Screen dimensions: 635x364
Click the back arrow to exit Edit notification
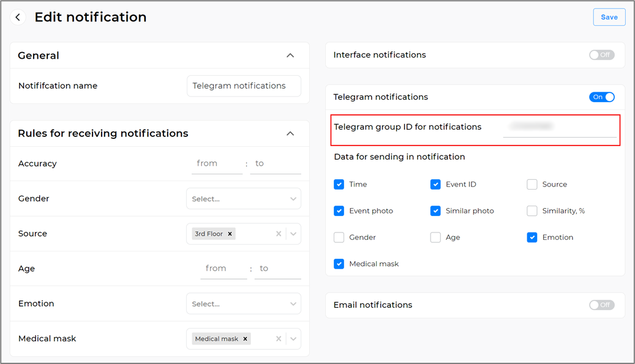18,17
